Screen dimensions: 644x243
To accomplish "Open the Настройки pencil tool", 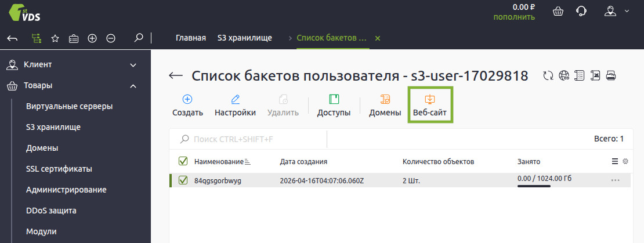I will [x=235, y=105].
